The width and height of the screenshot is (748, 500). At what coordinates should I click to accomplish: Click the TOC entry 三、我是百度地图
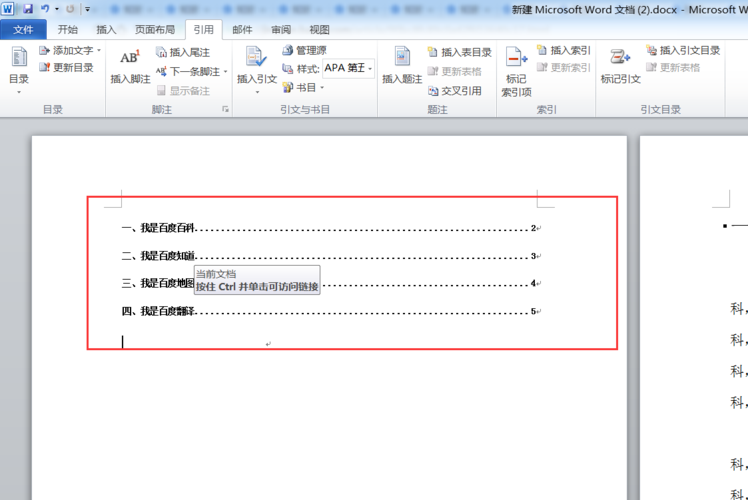pyautogui.click(x=158, y=283)
